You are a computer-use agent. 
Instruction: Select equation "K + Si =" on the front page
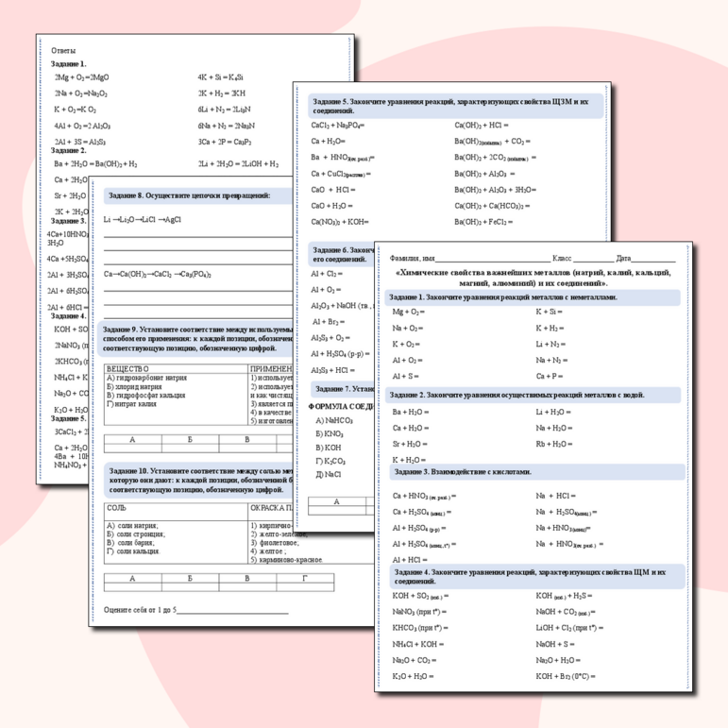[x=550, y=312]
